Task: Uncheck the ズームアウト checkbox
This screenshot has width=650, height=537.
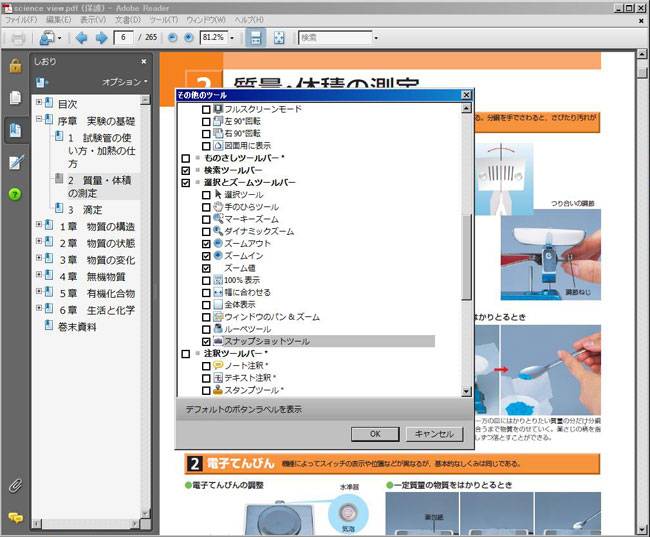Action: click(x=206, y=244)
